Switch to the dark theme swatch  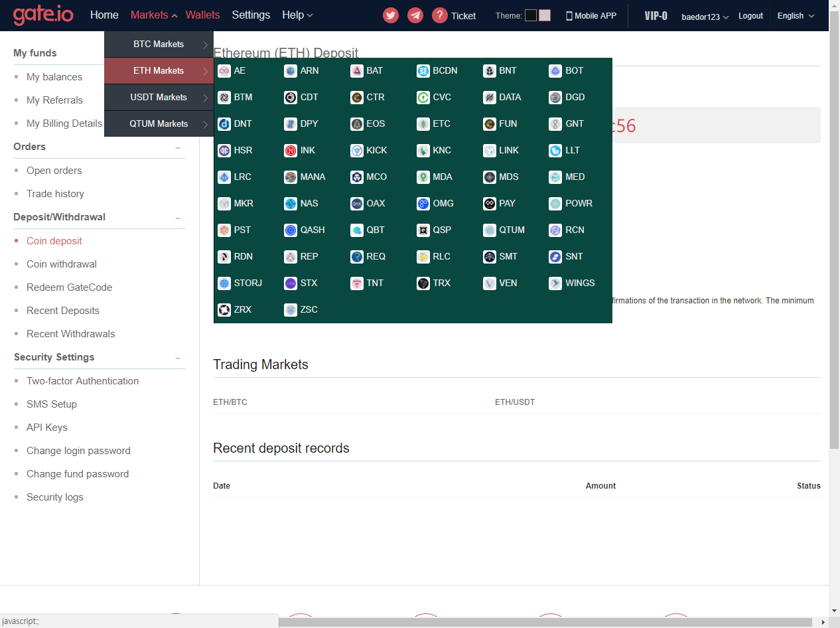[x=531, y=15]
